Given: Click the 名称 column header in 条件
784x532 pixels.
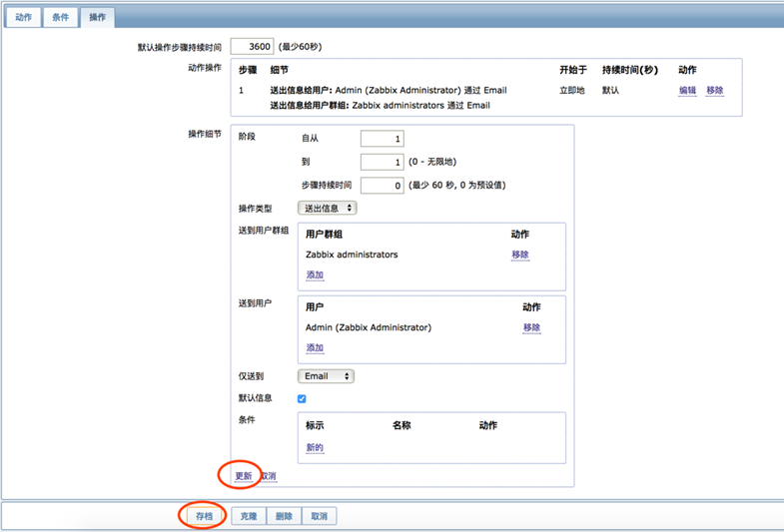Looking at the screenshot, I should coord(401,425).
